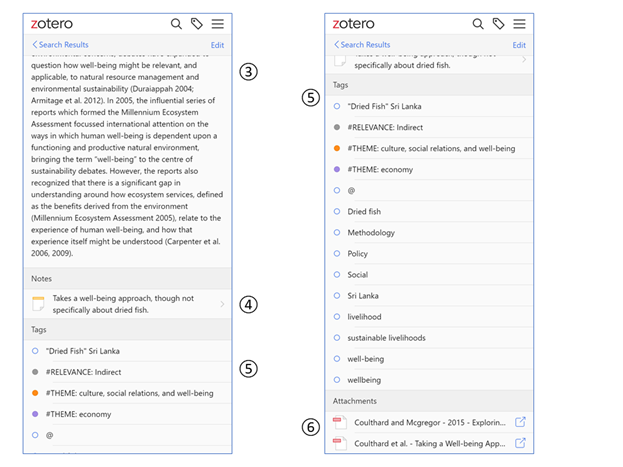This screenshot has width=623, height=467.
Task: Select '@' tag in right panel
Action: pos(351,190)
